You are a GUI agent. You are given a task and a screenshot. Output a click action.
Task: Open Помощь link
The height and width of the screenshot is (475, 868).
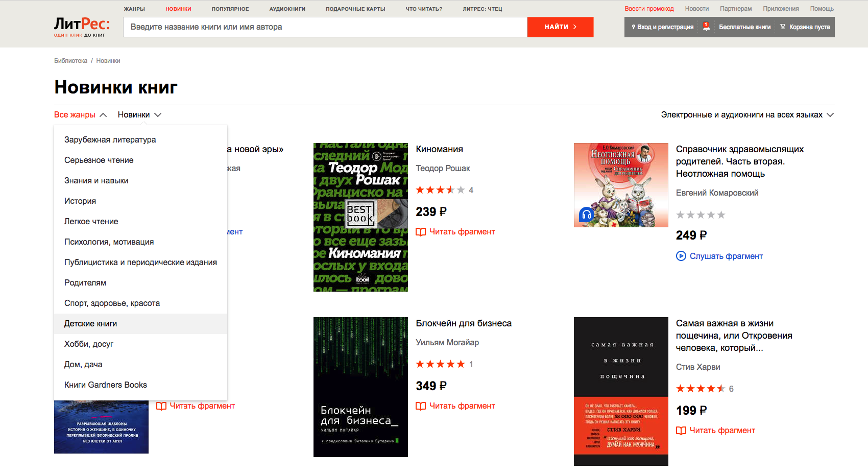[822, 9]
